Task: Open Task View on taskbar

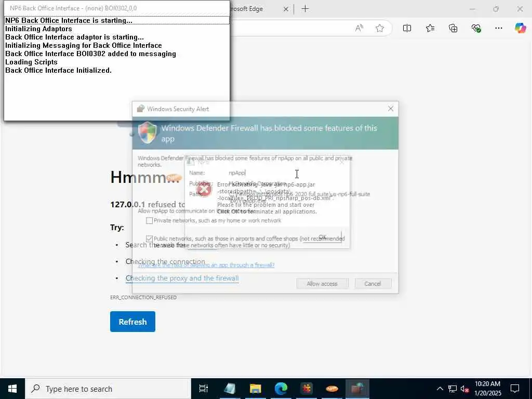Action: (203, 389)
